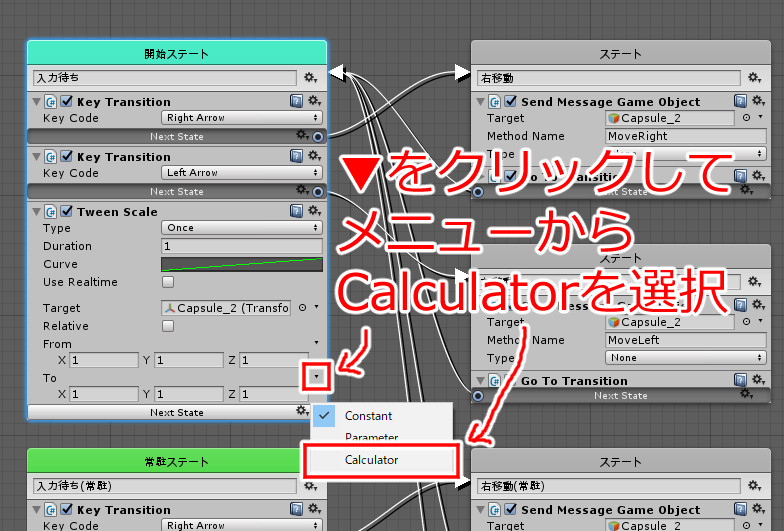Click the From X value field

(x=104, y=360)
